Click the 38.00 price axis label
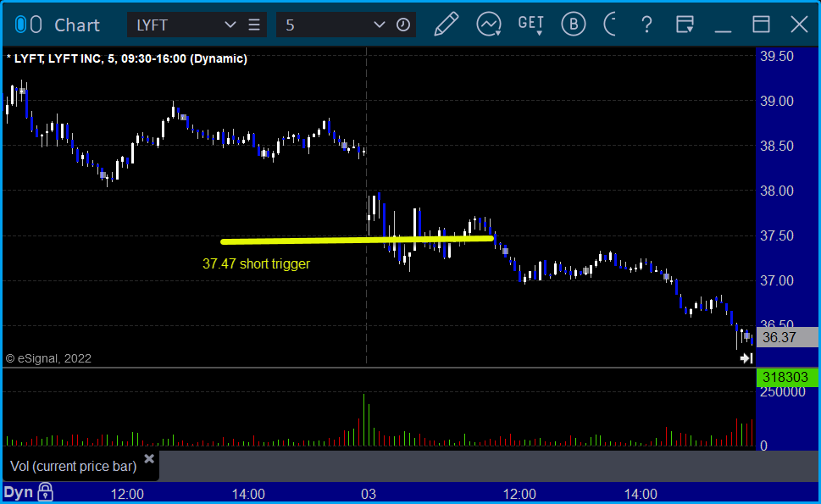The image size is (821, 504). (777, 191)
